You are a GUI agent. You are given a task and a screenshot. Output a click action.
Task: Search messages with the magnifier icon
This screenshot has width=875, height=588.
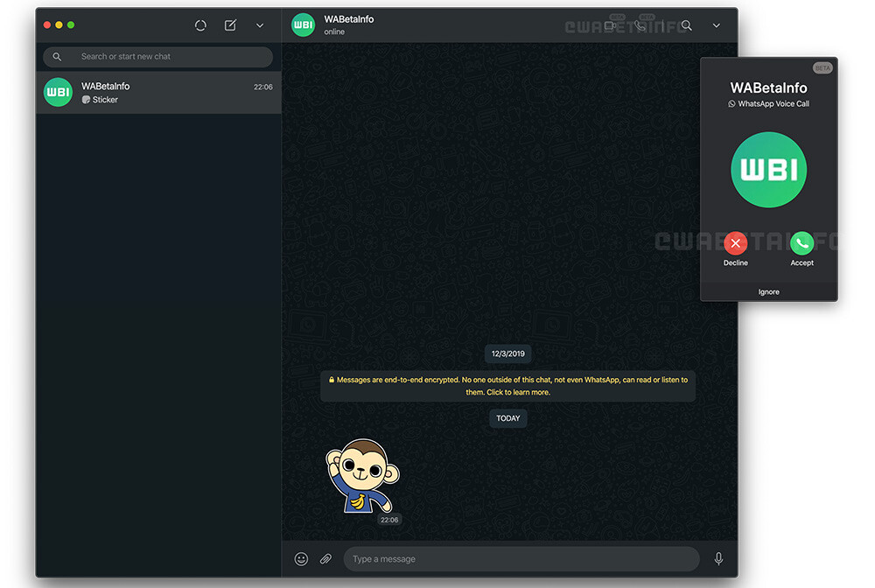[x=687, y=26]
